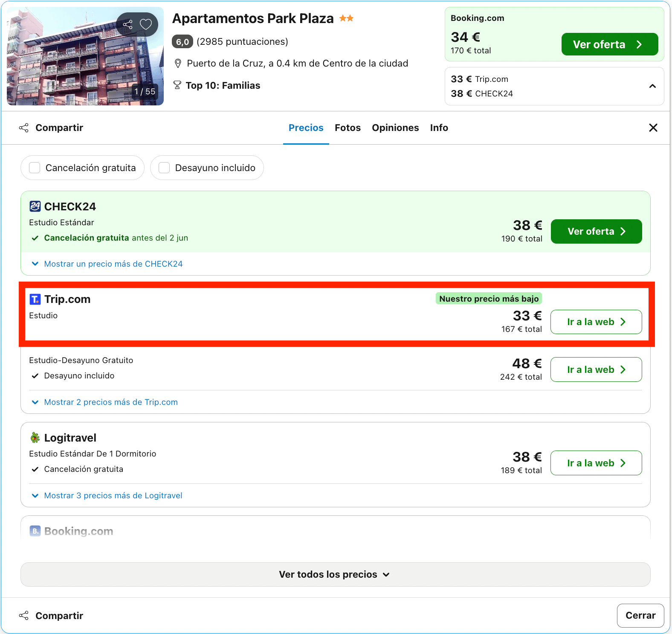Click the location pin icon near Puerto de la Cruz

pos(178,64)
